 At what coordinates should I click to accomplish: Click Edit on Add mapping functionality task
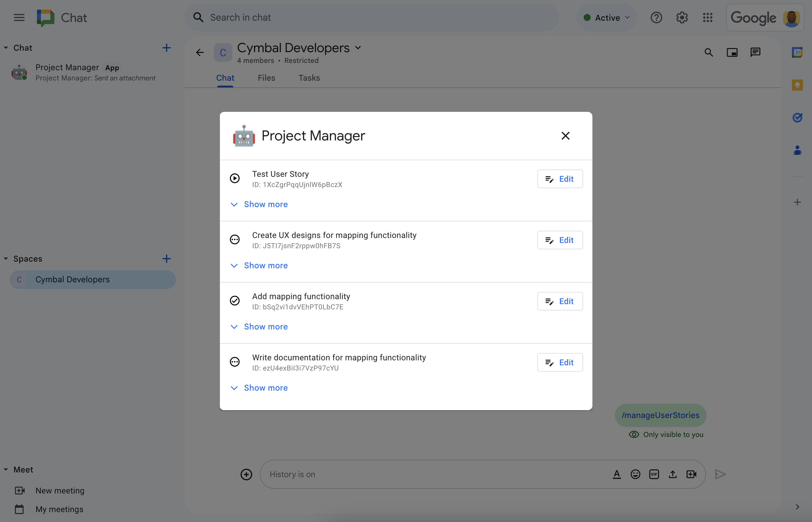click(558, 301)
